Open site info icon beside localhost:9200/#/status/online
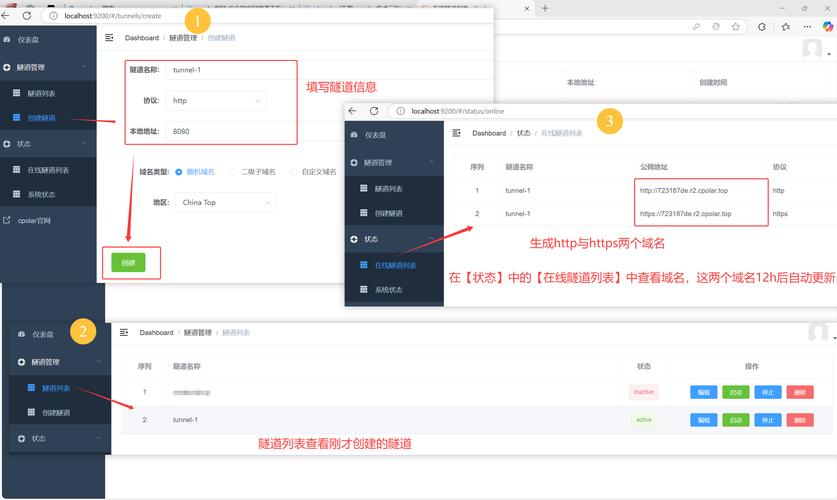 point(400,111)
